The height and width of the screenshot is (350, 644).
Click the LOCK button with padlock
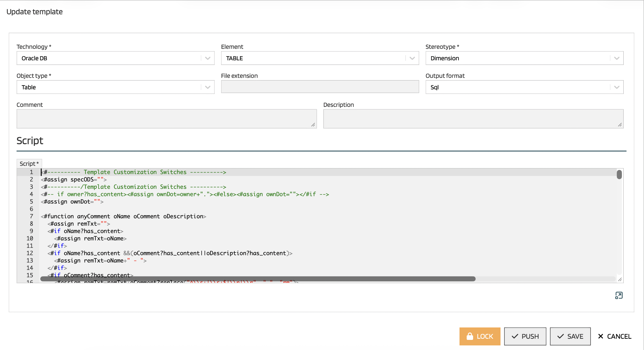click(x=480, y=336)
